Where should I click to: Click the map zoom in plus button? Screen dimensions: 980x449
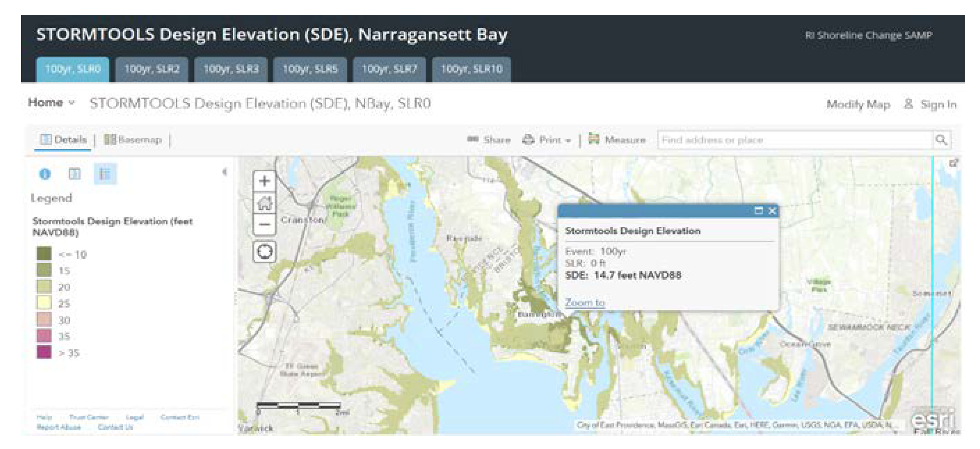coord(264,181)
